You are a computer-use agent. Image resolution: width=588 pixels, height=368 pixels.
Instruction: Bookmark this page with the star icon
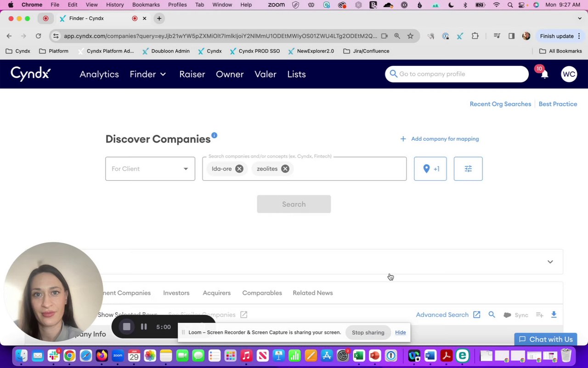tap(410, 36)
